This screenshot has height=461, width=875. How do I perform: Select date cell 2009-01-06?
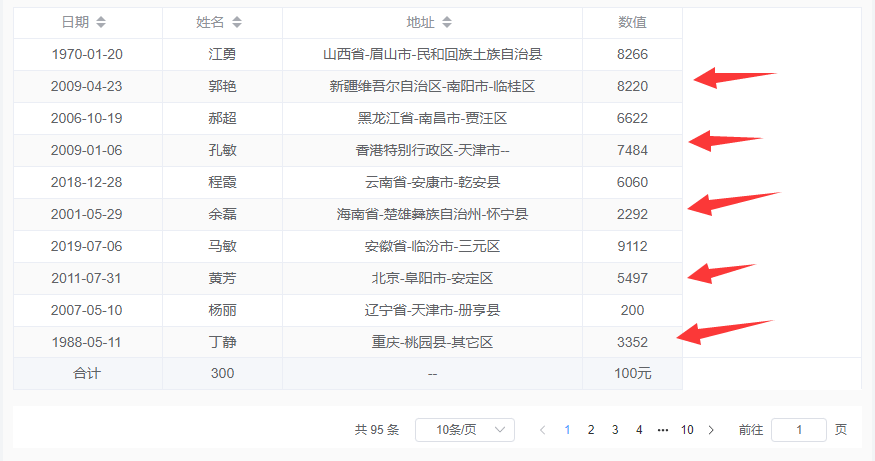click(86, 150)
